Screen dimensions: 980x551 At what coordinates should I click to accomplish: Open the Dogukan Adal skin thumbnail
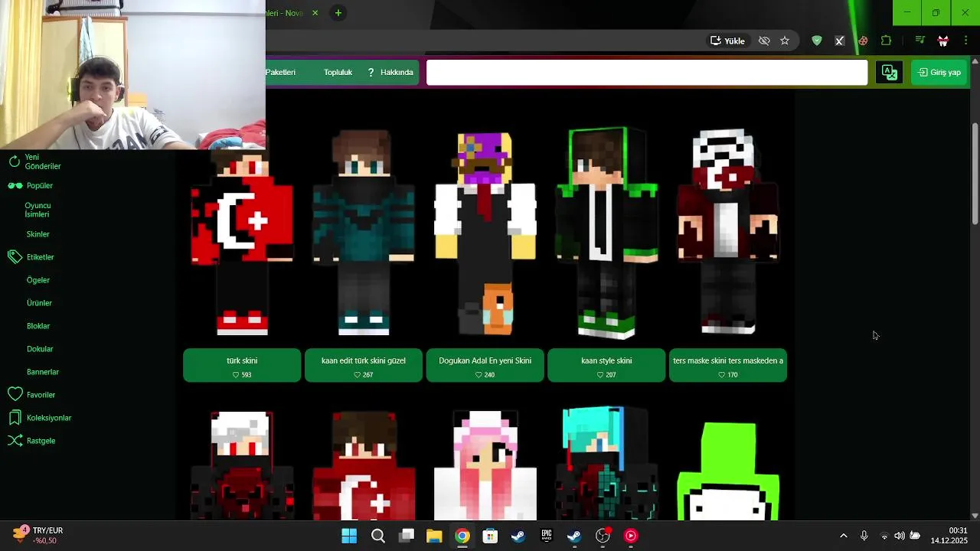tap(485, 233)
